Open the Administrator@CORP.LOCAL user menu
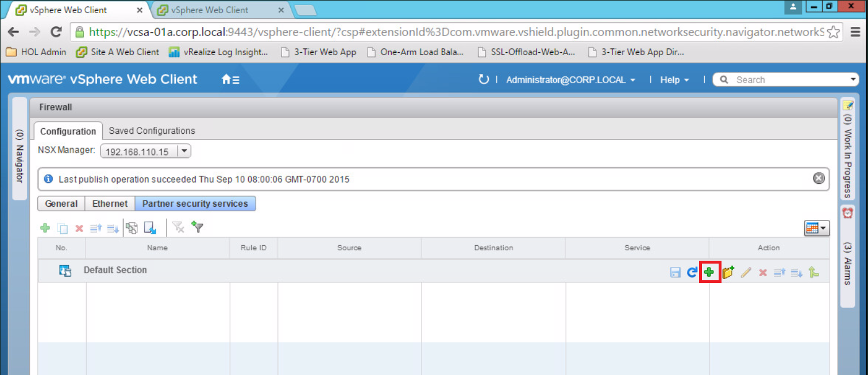Image resolution: width=868 pixels, height=375 pixels. [x=570, y=80]
